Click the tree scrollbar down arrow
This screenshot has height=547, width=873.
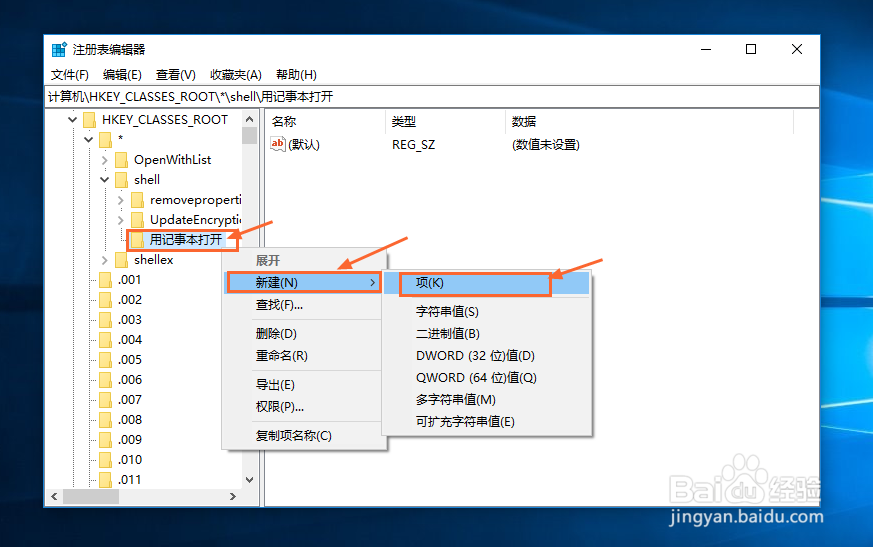pyautogui.click(x=249, y=480)
